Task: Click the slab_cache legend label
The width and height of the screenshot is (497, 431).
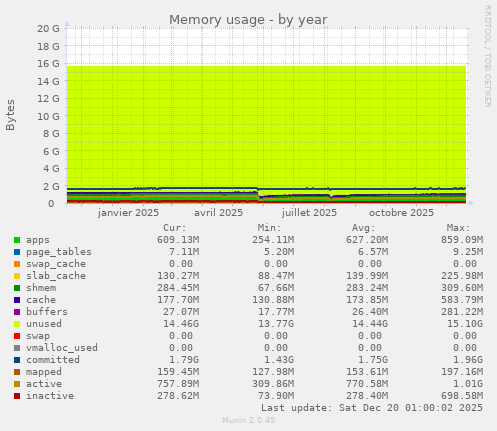Action: 56,276
